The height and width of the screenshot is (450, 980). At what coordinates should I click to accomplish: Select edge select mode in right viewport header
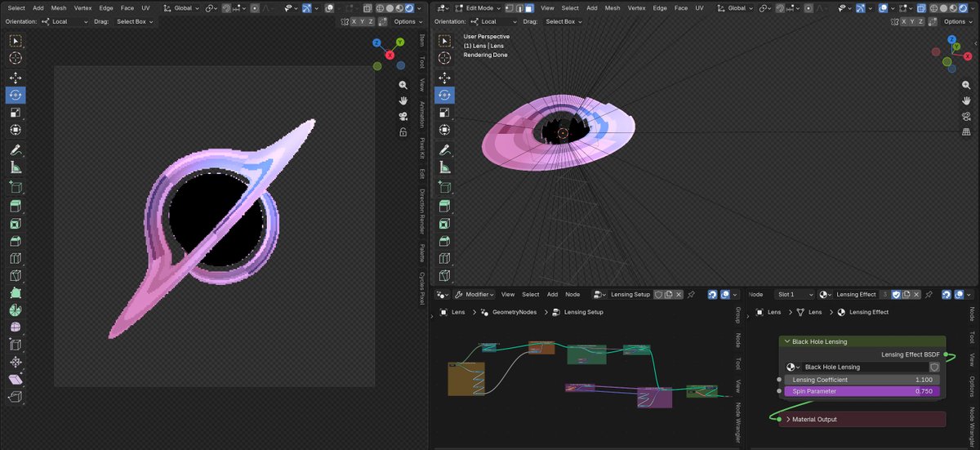(519, 8)
